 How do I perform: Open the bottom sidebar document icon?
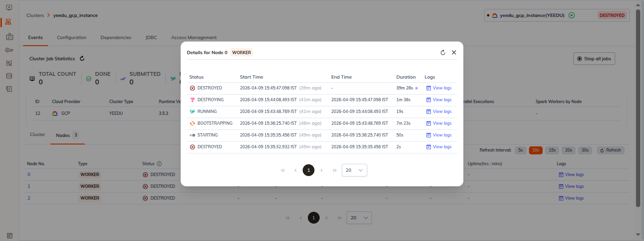point(9,235)
